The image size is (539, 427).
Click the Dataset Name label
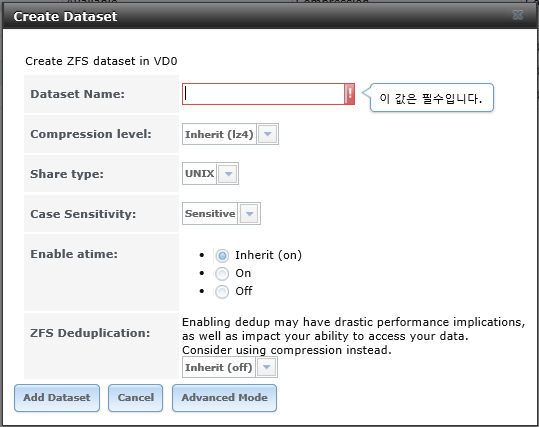[x=78, y=94]
